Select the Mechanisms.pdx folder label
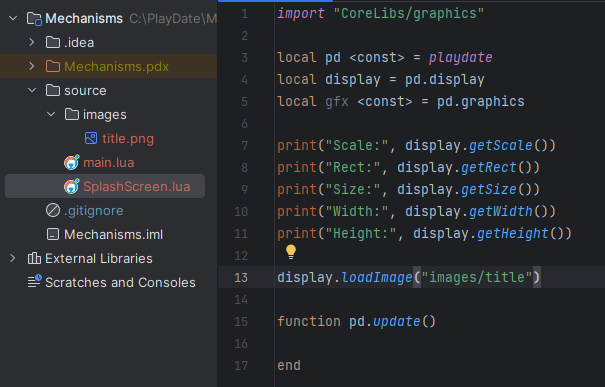Image resolution: width=605 pixels, height=387 pixels. pyautogui.click(x=116, y=66)
